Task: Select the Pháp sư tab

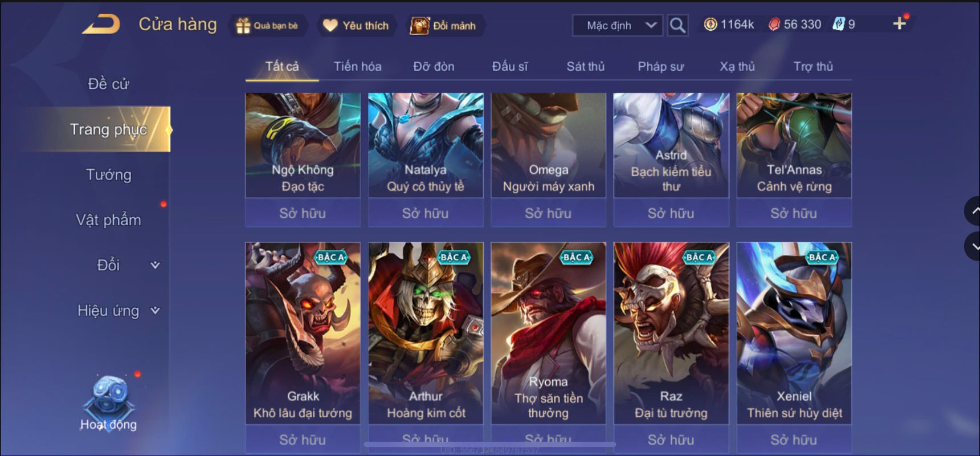Action: point(660,67)
